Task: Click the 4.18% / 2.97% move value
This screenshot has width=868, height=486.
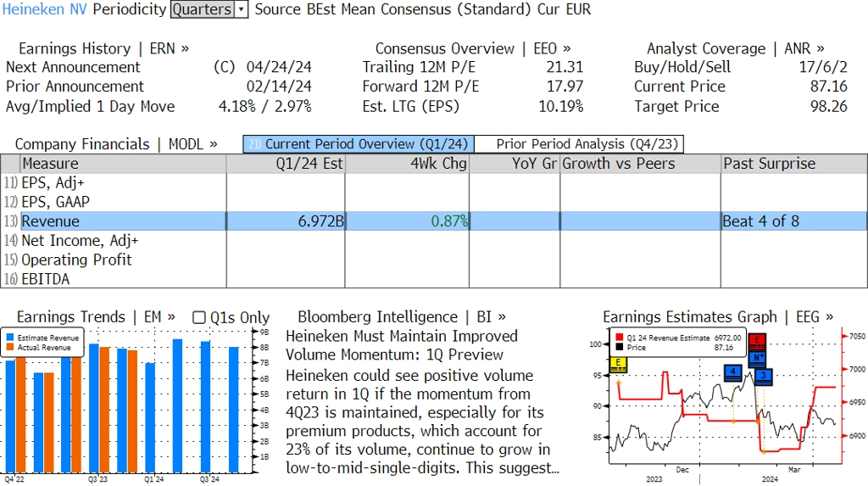Action: 264,106
